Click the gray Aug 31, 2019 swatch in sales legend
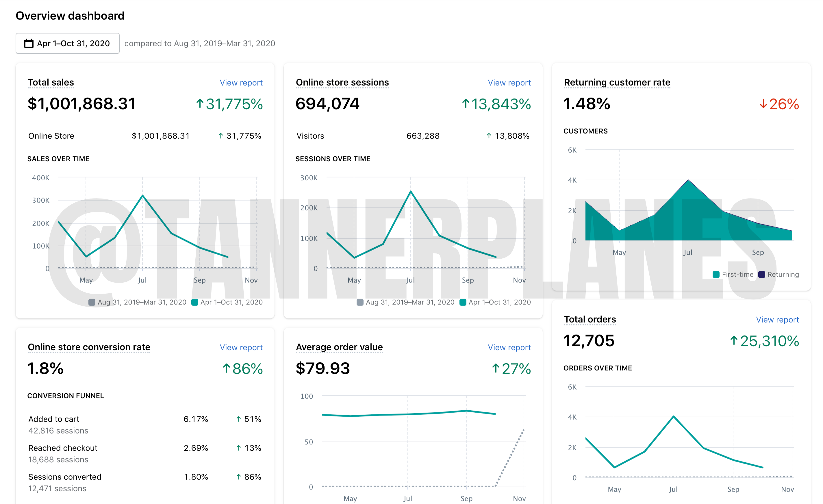Screen dimensions: 823x504 click(x=92, y=302)
